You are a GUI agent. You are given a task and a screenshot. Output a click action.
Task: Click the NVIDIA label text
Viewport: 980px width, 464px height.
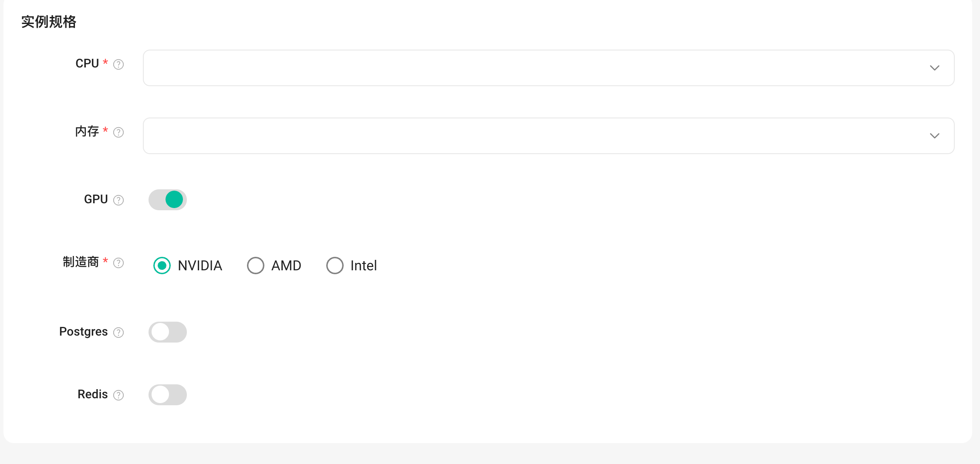(x=200, y=266)
